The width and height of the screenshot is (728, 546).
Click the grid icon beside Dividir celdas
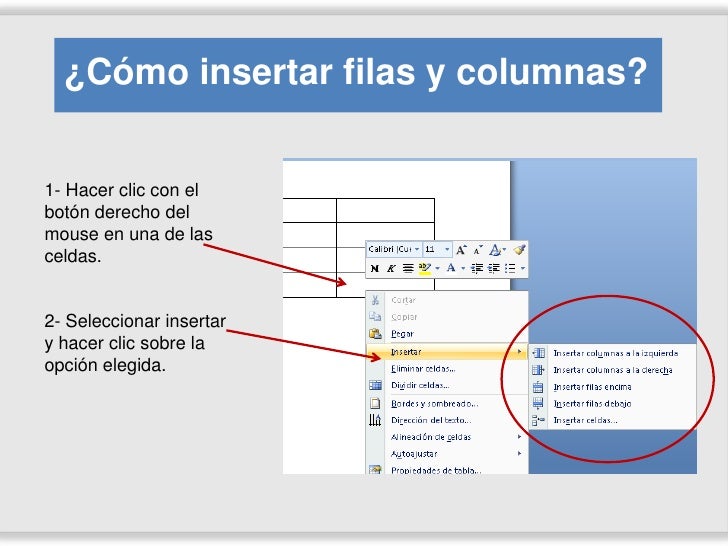375,385
